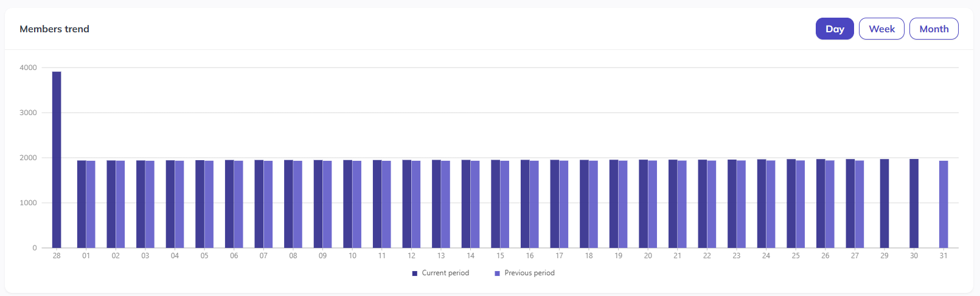
Task: Click the current period bar for day 29
Action: [884, 203]
